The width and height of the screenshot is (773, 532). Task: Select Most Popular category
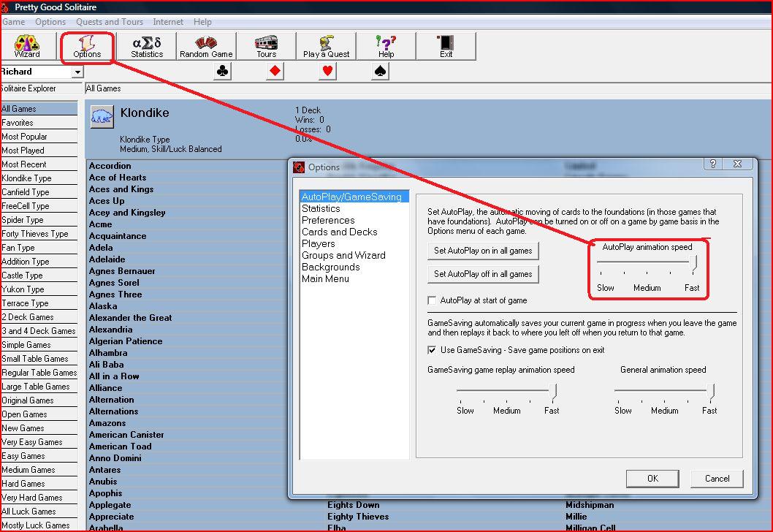(x=39, y=137)
